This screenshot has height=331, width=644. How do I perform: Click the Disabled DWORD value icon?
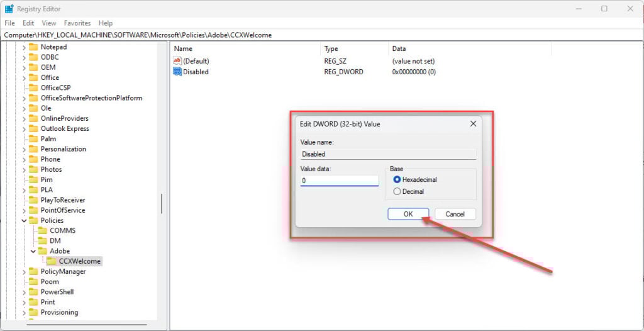[x=177, y=72]
